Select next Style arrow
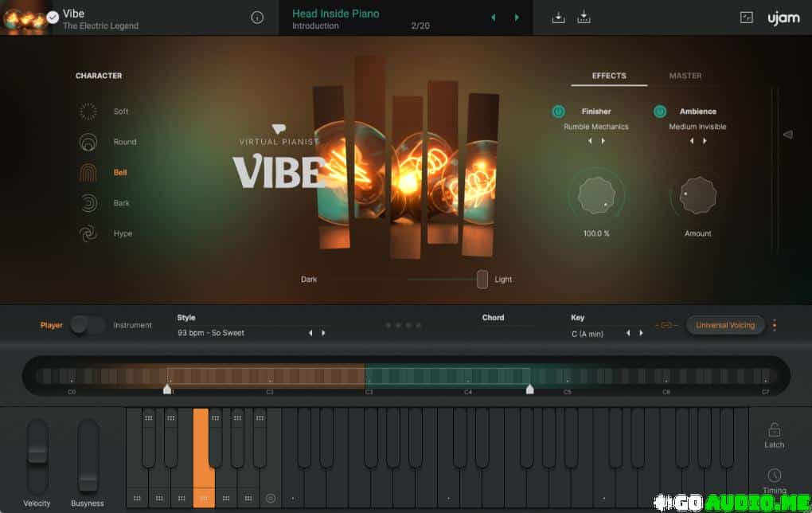 coord(324,333)
